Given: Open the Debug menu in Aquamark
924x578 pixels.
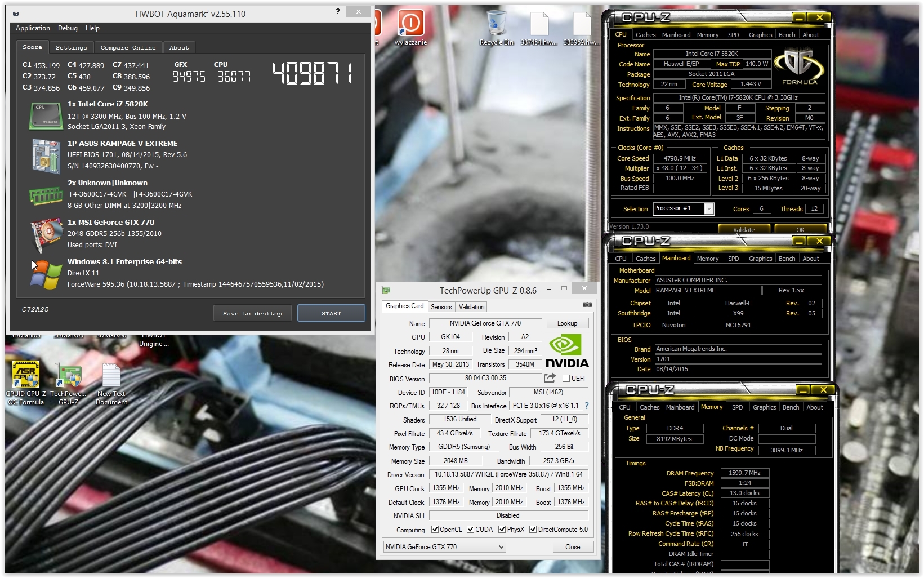Looking at the screenshot, I should pos(68,28).
